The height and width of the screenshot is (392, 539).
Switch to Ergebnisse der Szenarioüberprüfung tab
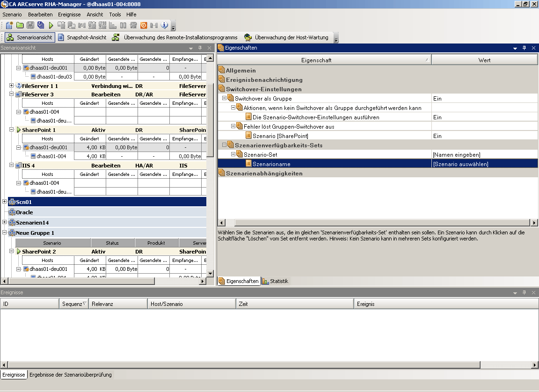pos(71,375)
